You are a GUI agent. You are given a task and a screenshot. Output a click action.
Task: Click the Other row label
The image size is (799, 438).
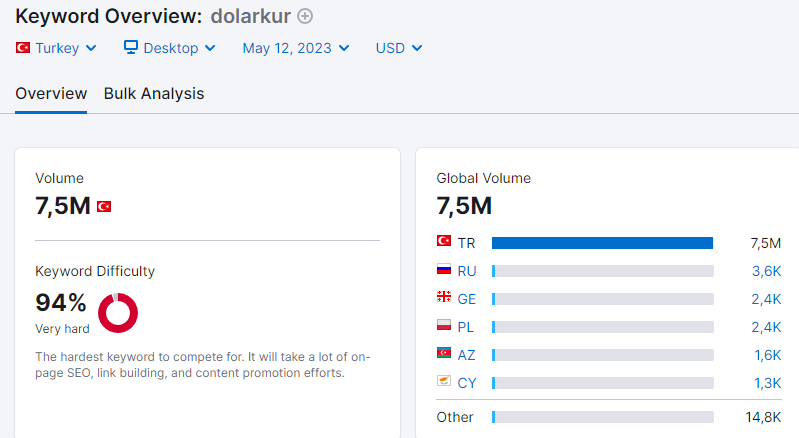455,417
